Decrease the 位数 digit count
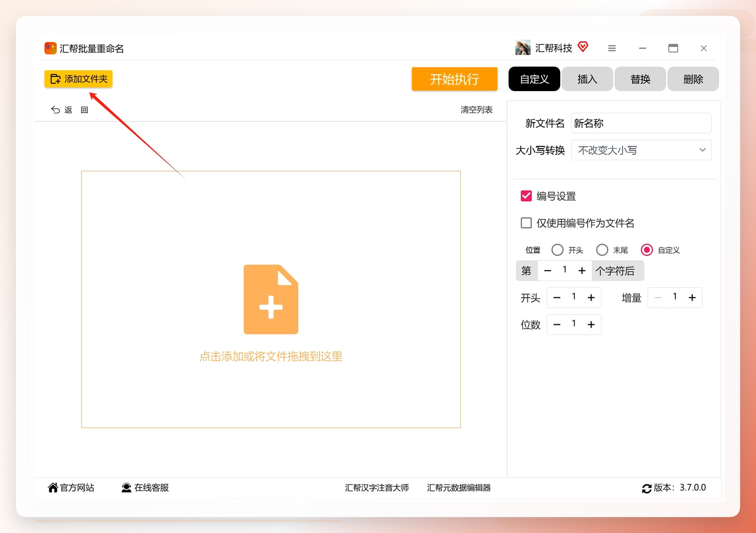 pos(557,325)
